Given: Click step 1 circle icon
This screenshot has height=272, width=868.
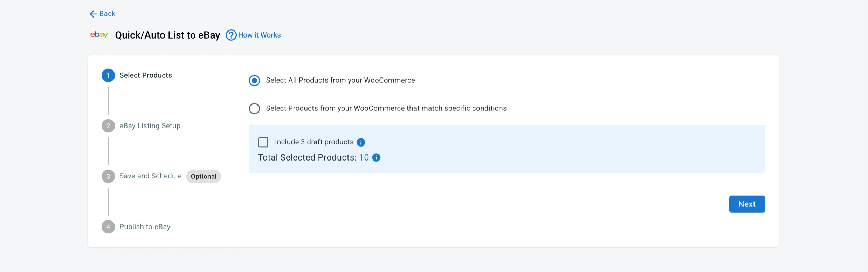Looking at the screenshot, I should tap(108, 75).
